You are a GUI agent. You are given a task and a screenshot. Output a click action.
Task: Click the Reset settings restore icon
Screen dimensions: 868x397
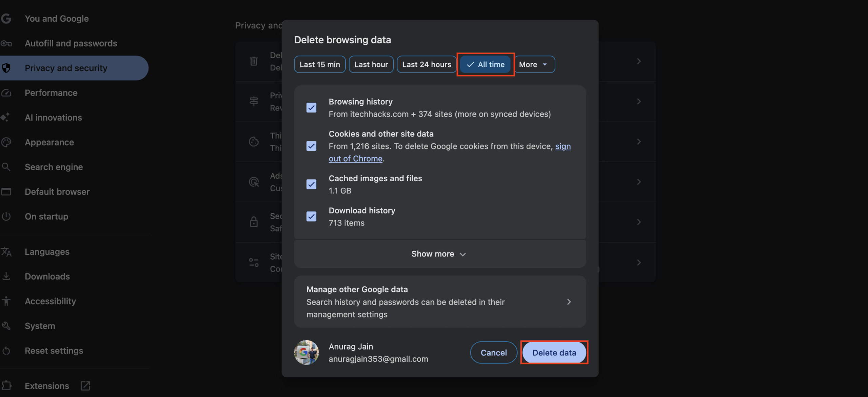pyautogui.click(x=6, y=351)
